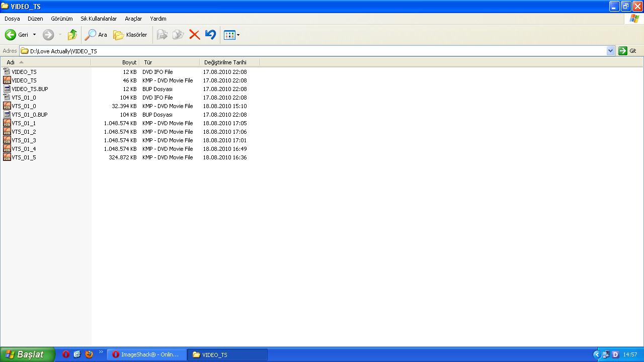Select the VTS_01_5 movie file icon

pos(7,157)
